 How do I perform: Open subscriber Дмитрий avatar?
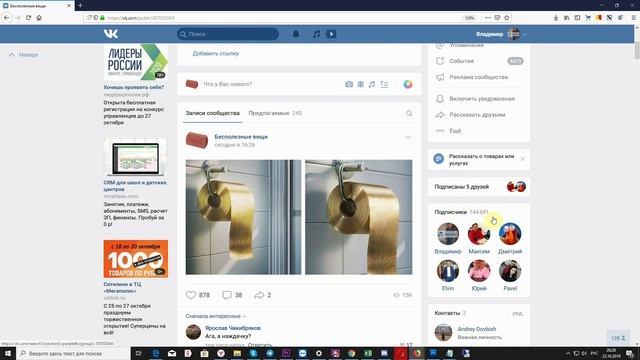(x=510, y=234)
